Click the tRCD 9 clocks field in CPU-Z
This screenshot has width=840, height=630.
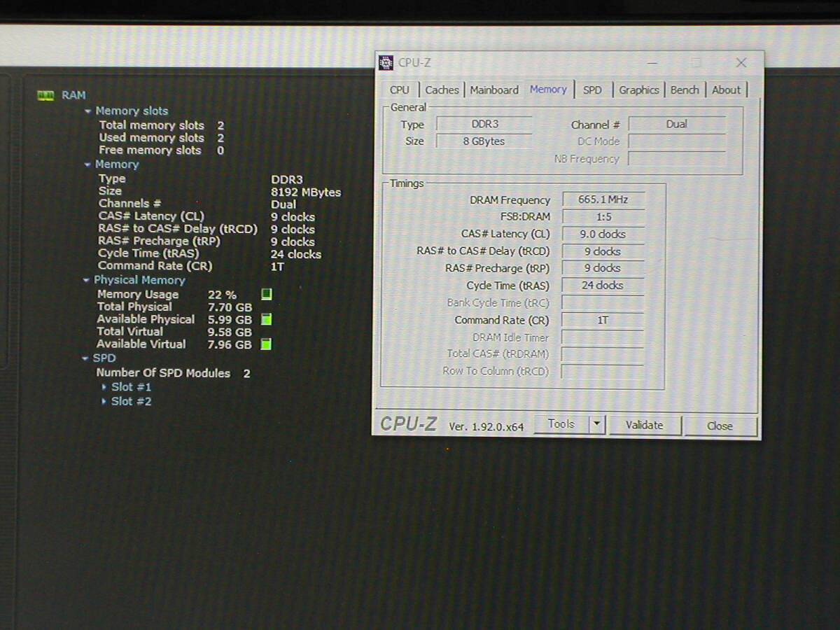click(603, 251)
